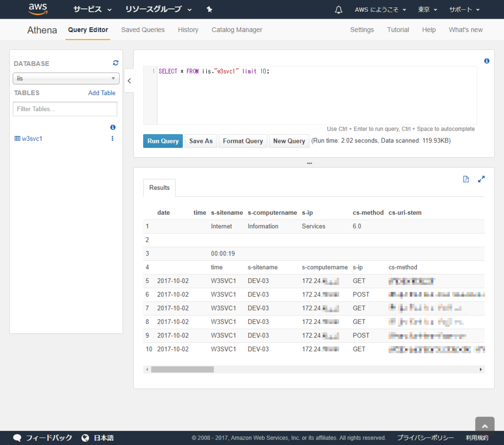
Task: Select the w3svc1 table name
Action: [x=32, y=139]
